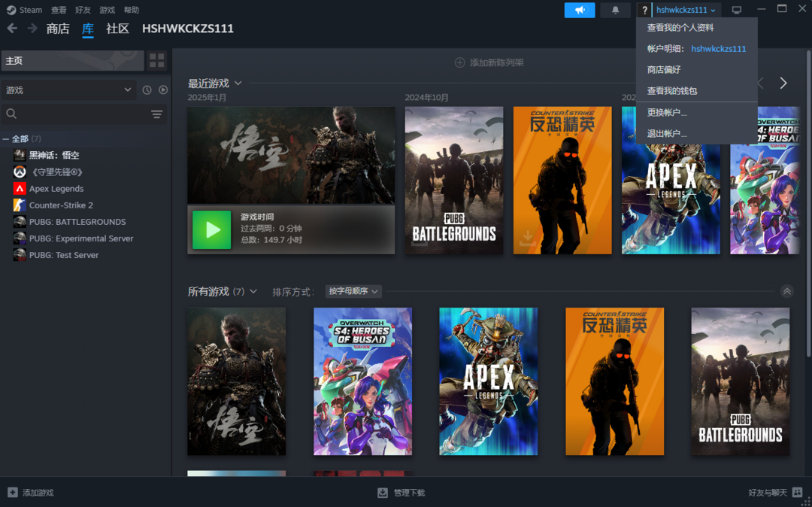Open the 游戏 menu in menu bar
Viewport: 812px width, 507px height.
click(108, 10)
